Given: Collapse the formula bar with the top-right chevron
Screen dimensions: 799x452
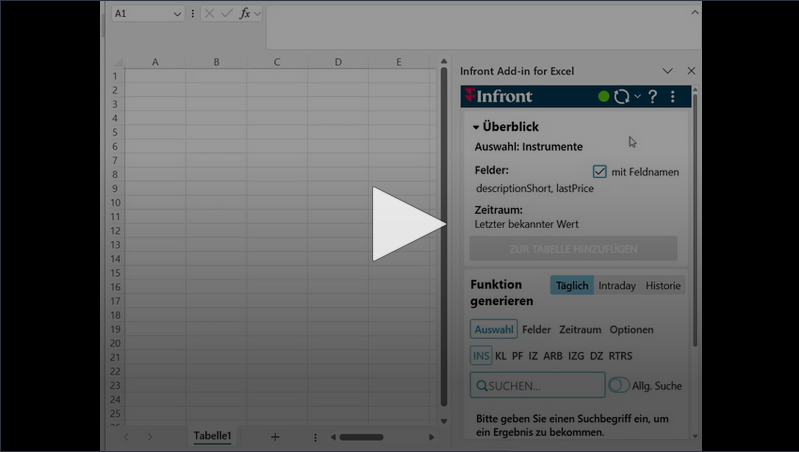Looking at the screenshot, I should [x=695, y=12].
